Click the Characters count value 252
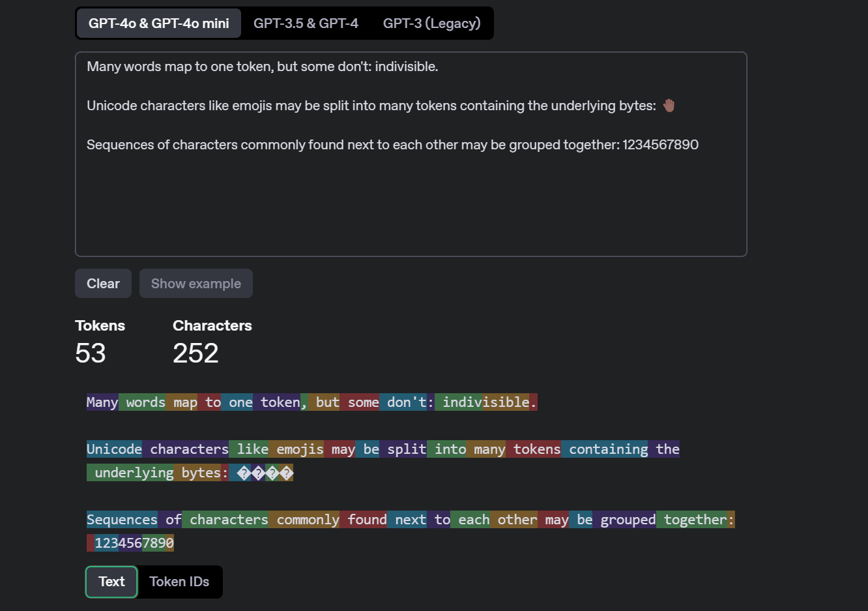The height and width of the screenshot is (611, 868). (195, 353)
